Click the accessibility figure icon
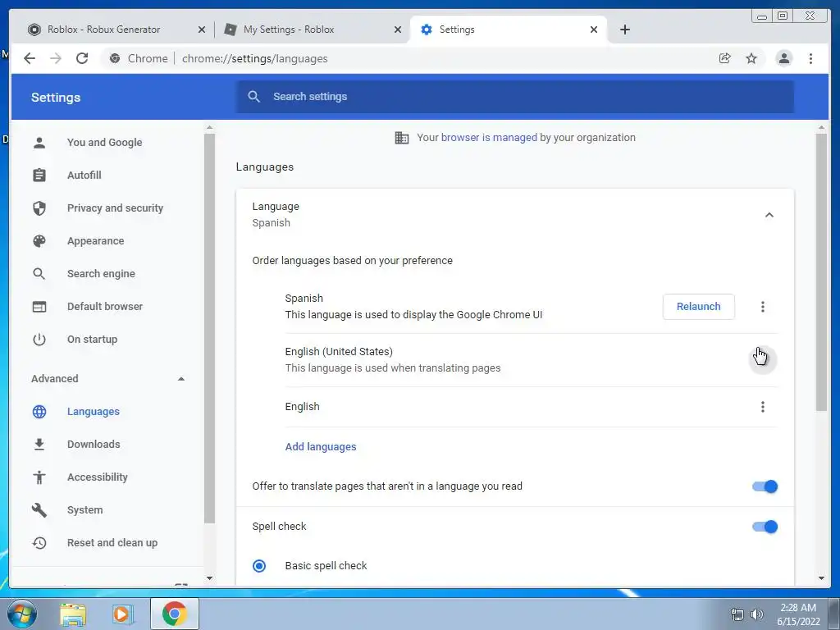840x630 pixels. [x=39, y=477]
